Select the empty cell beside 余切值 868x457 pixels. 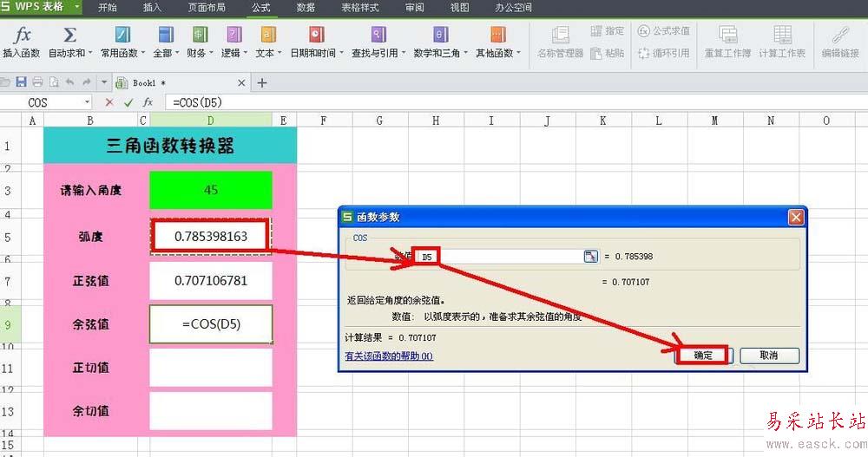click(x=211, y=411)
